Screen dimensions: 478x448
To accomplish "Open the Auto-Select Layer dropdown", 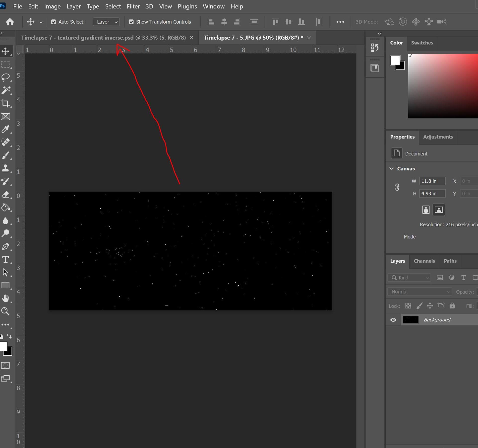I will [107, 22].
